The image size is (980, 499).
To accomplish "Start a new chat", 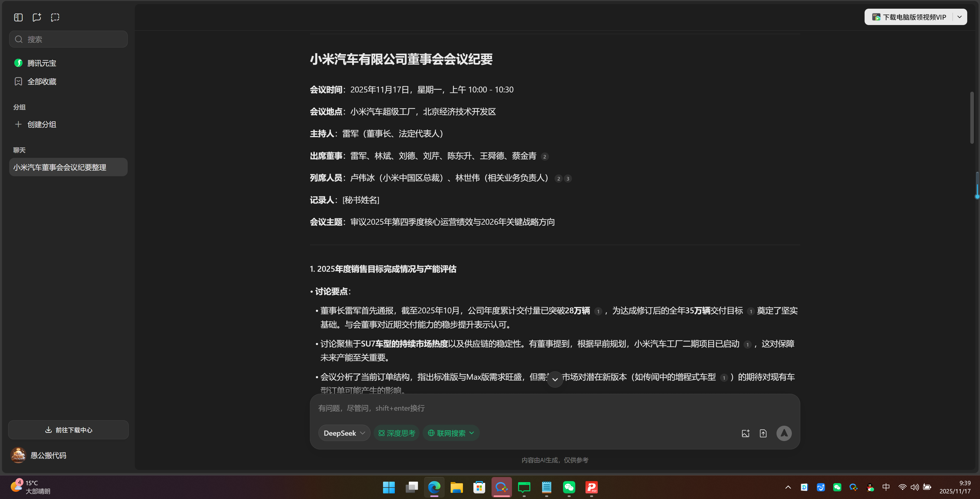I will point(37,17).
